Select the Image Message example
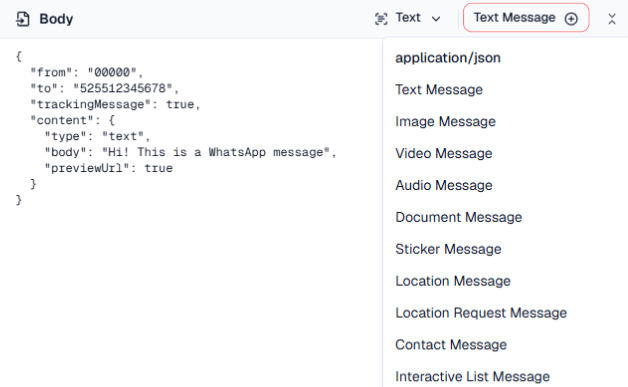The width and height of the screenshot is (628, 387). [x=445, y=121]
